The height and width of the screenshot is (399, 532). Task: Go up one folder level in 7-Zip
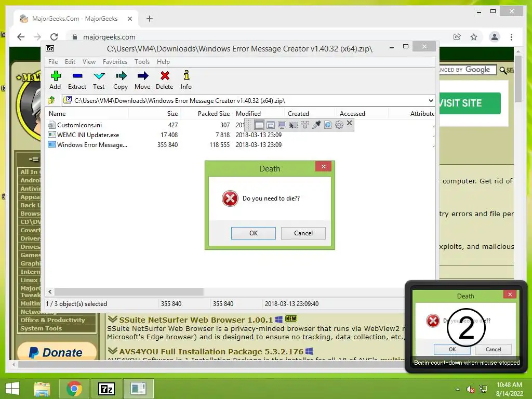[x=51, y=100]
